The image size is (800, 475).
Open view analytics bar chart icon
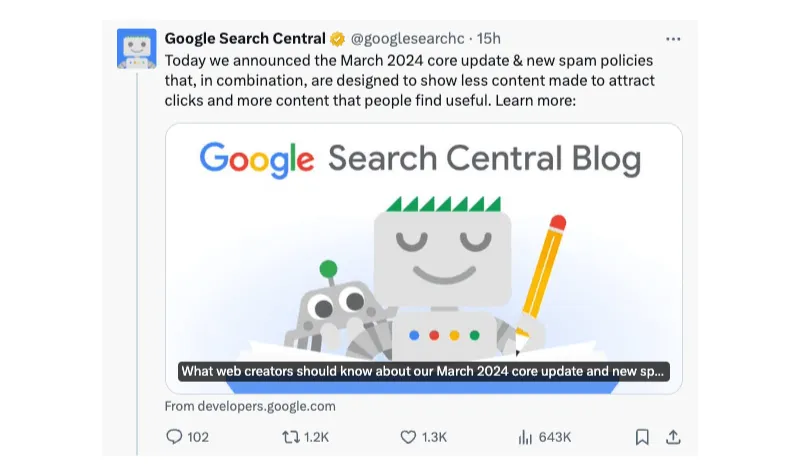click(525, 437)
